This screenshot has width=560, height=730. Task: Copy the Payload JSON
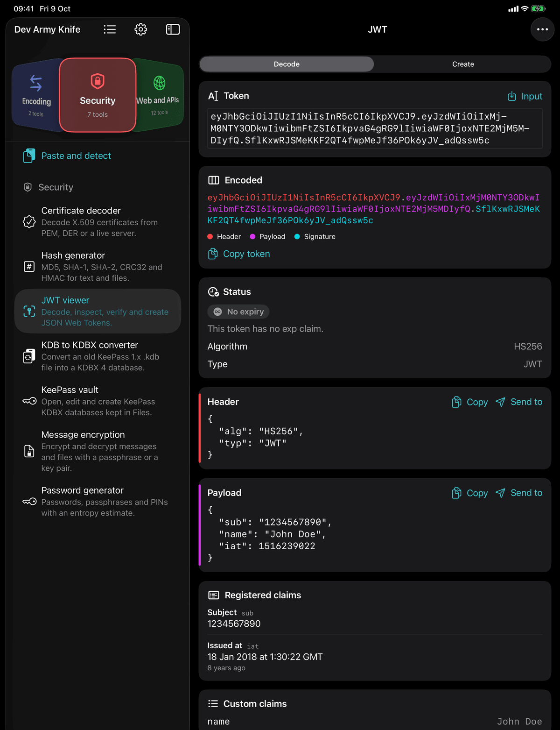point(469,493)
